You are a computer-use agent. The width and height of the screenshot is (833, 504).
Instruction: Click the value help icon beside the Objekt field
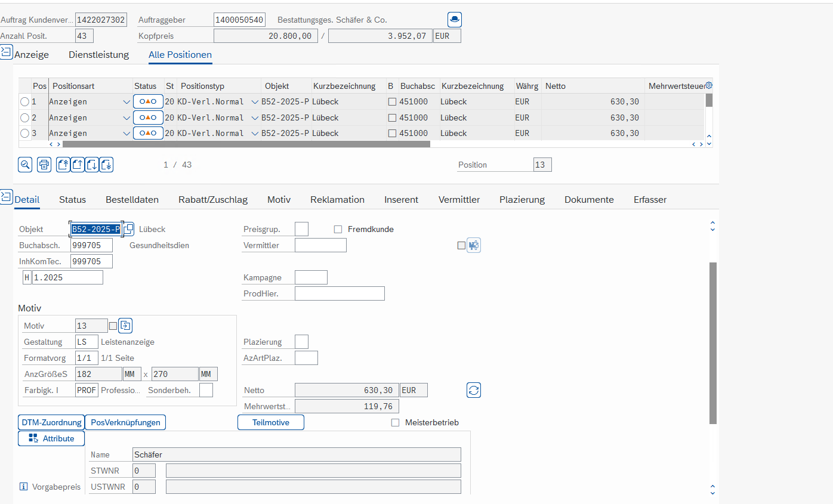(128, 229)
